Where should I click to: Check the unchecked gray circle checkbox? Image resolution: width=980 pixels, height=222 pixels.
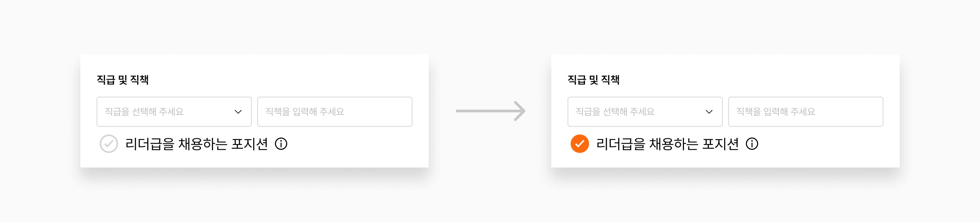[x=109, y=144]
